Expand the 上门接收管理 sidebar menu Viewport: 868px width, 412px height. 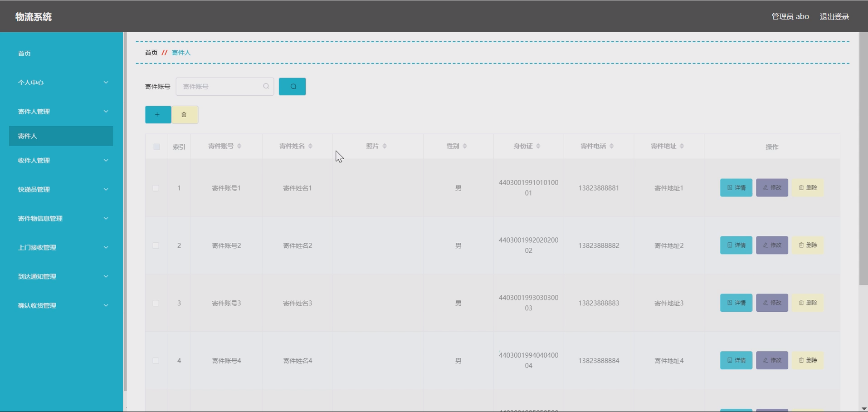click(x=61, y=248)
